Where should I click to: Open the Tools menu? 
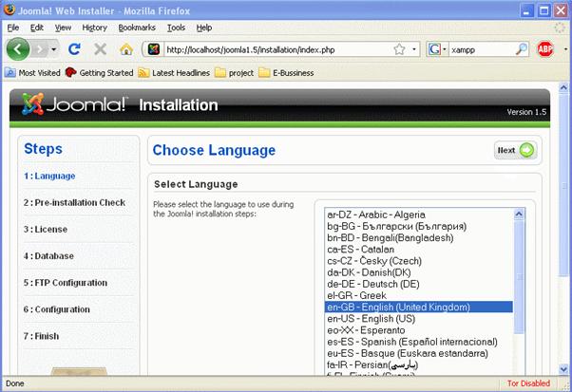pos(176,28)
